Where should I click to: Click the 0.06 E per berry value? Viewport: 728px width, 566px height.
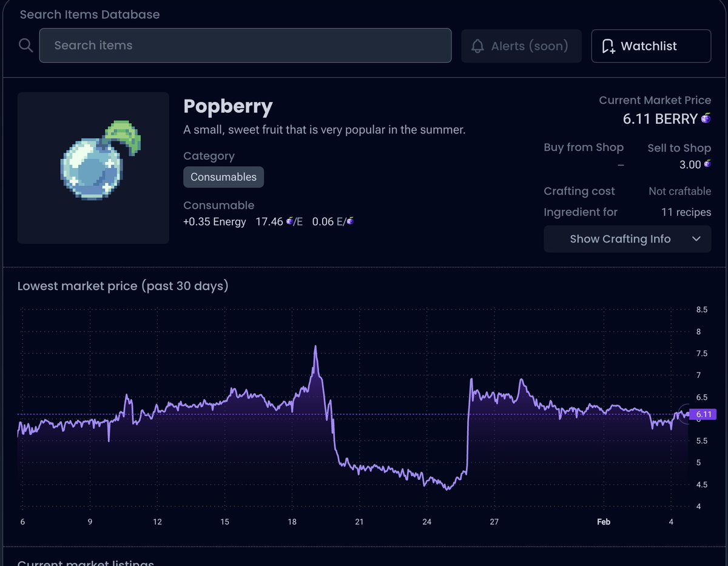(x=333, y=222)
